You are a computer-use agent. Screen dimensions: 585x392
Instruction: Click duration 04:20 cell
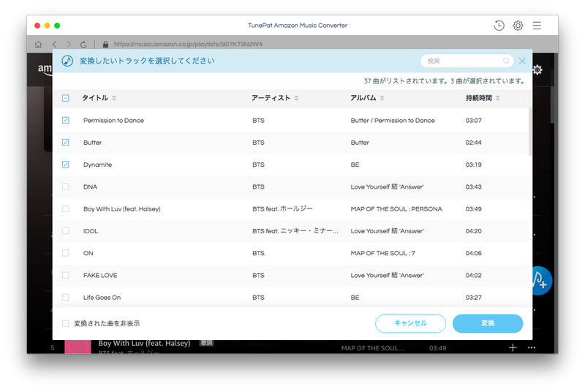coord(473,231)
